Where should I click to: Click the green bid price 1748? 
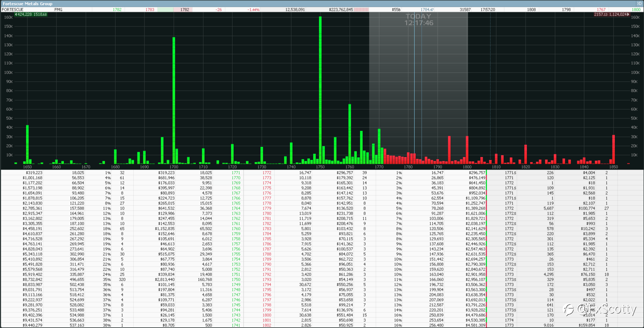click(236, 290)
